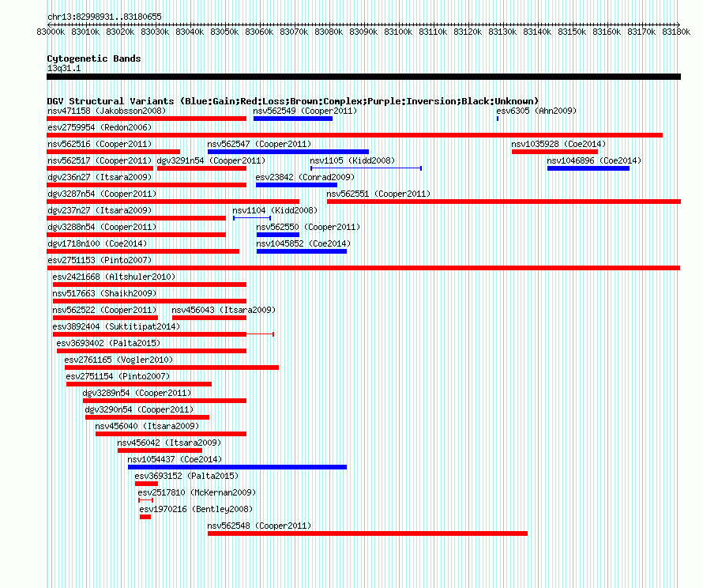Click the blue nsv1046896 gain bar
The image size is (703, 588).
coord(588,168)
